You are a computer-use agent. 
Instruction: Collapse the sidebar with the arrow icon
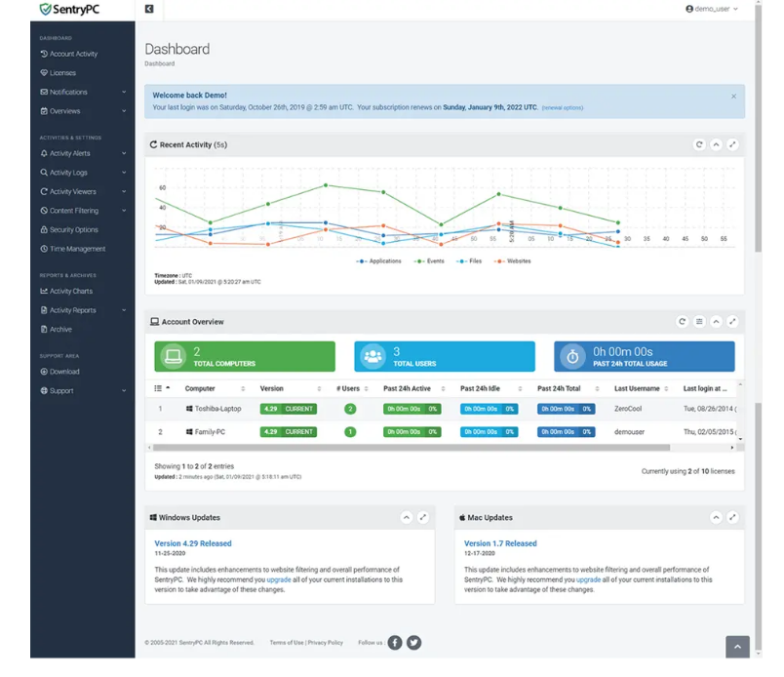(149, 9)
